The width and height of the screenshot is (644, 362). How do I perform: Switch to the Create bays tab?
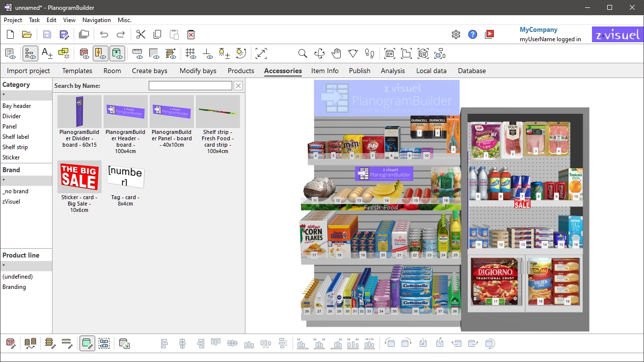point(150,71)
